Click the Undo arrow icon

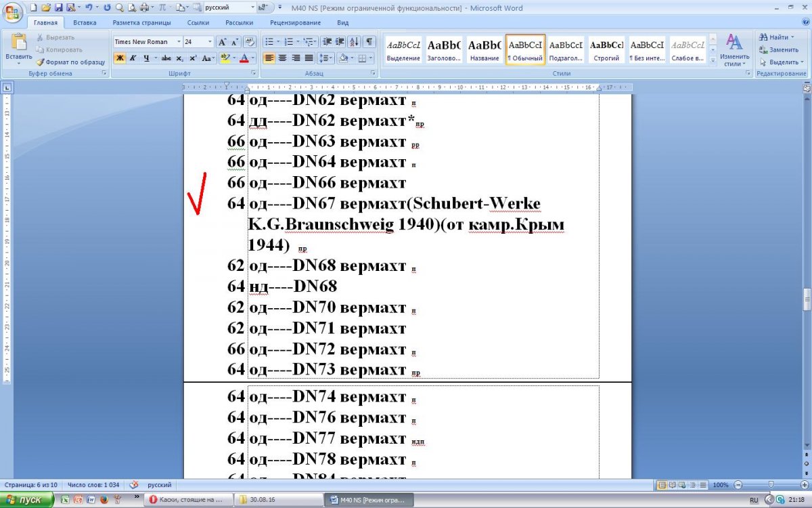[88, 7]
